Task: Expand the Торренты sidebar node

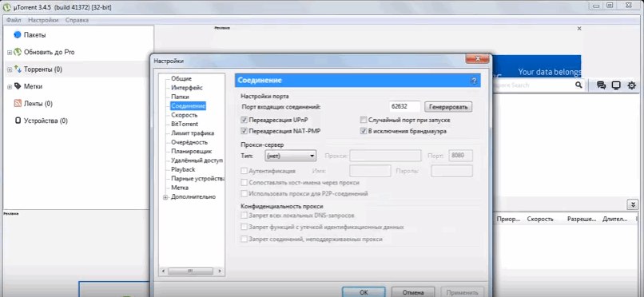Action: pyautogui.click(x=10, y=69)
